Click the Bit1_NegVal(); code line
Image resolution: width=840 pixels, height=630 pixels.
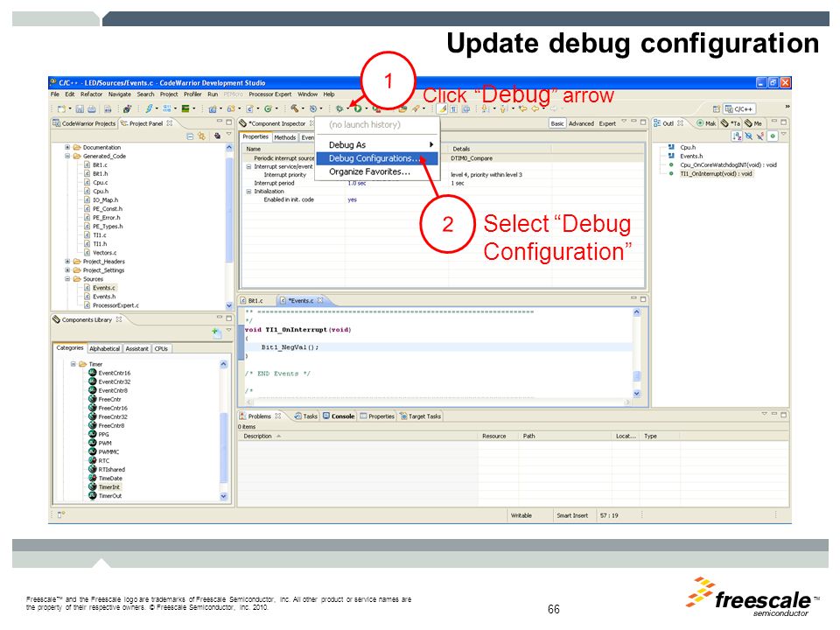[x=290, y=347]
